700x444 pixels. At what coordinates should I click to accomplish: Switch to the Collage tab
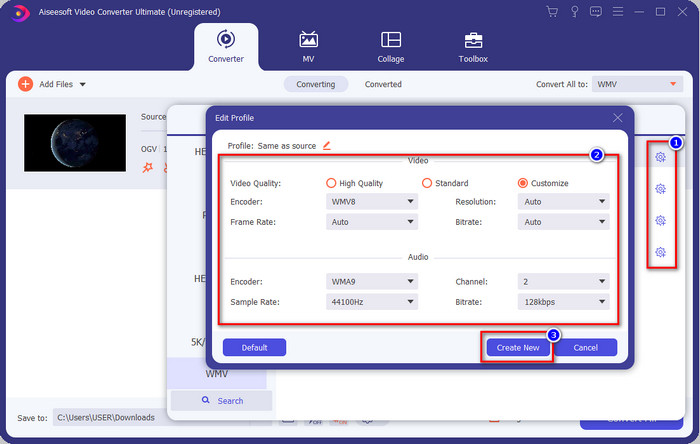(x=391, y=47)
